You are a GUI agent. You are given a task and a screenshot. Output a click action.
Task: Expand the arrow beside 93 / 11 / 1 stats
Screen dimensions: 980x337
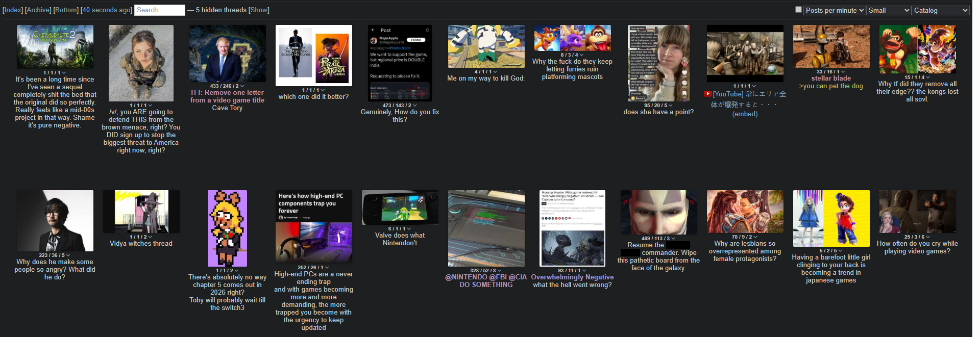[x=584, y=271]
